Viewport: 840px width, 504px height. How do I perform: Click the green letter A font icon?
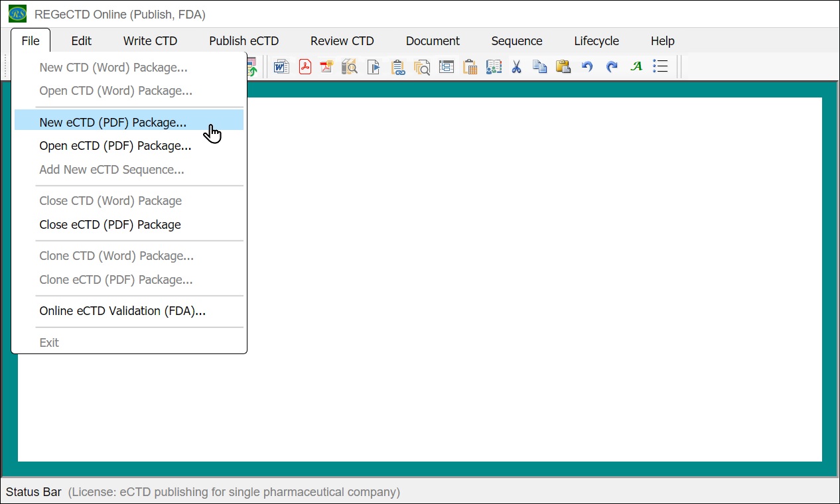636,66
